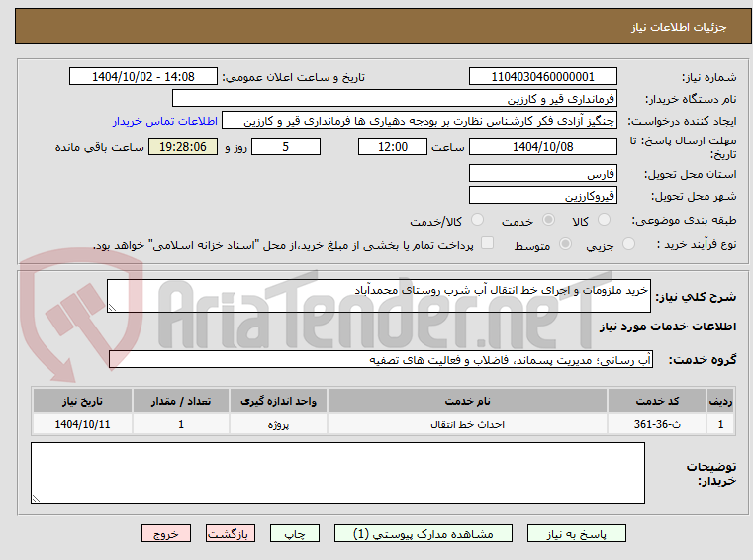Click the شرح کلی نیاز description textarea
This screenshot has height=560, width=753.
(378, 296)
